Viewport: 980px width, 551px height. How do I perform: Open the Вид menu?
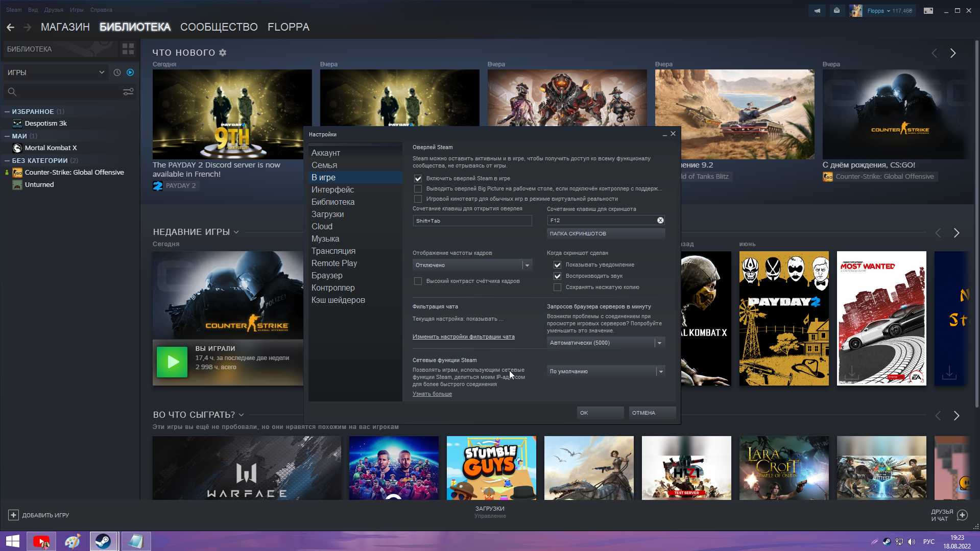point(33,10)
